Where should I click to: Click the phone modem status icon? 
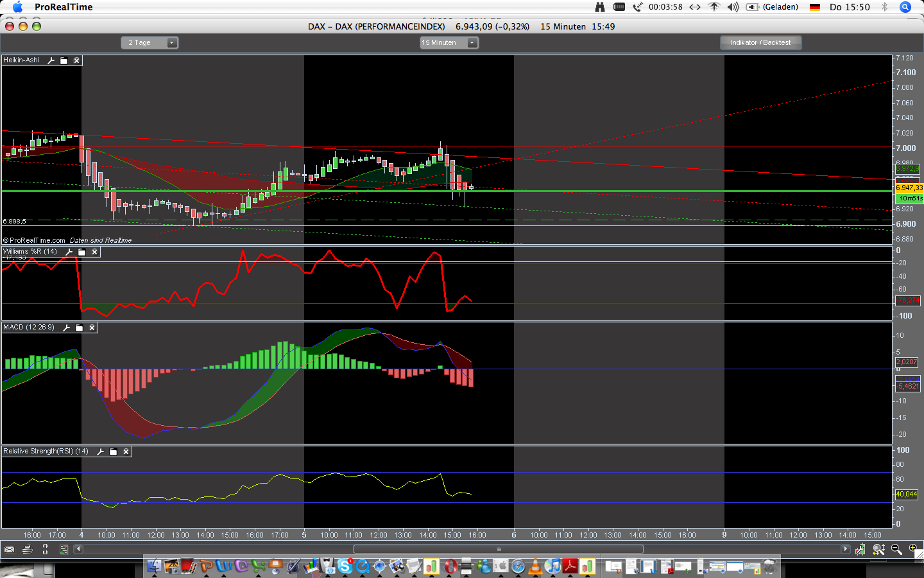click(637, 7)
